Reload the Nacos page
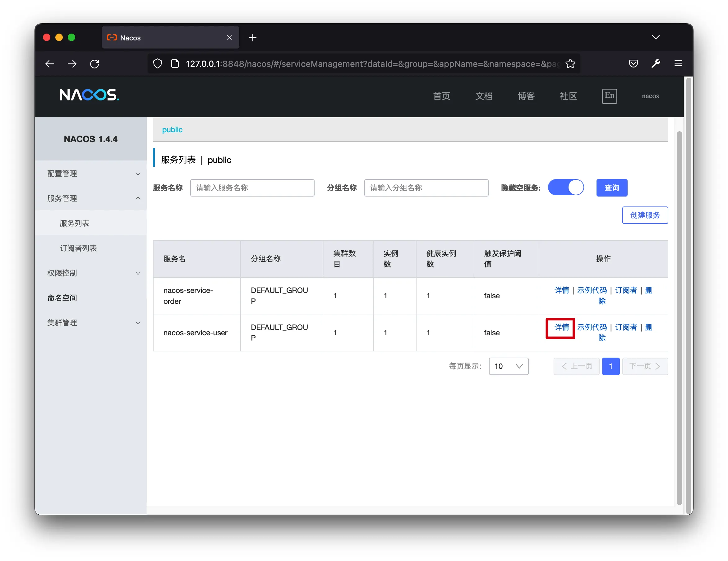Viewport: 728px width, 561px height. pos(95,64)
